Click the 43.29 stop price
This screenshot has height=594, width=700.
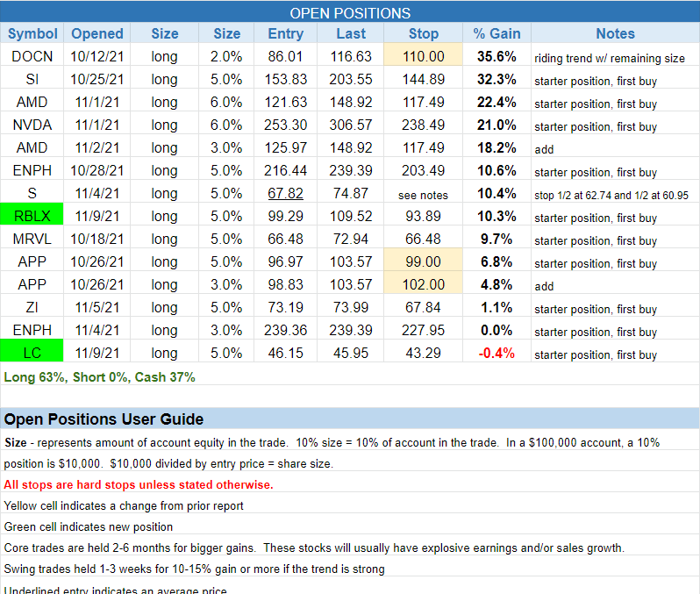point(423,353)
